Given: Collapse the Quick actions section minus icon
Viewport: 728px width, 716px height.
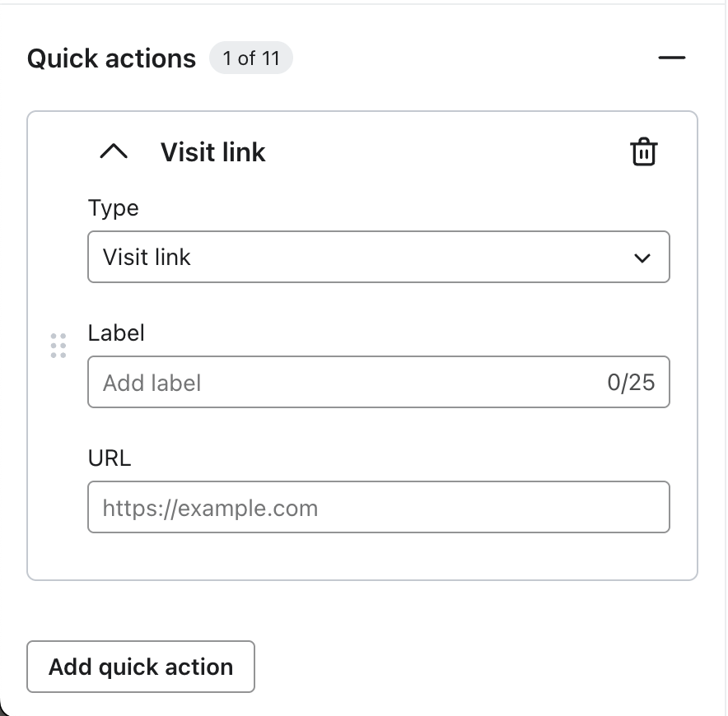Looking at the screenshot, I should coord(672,58).
